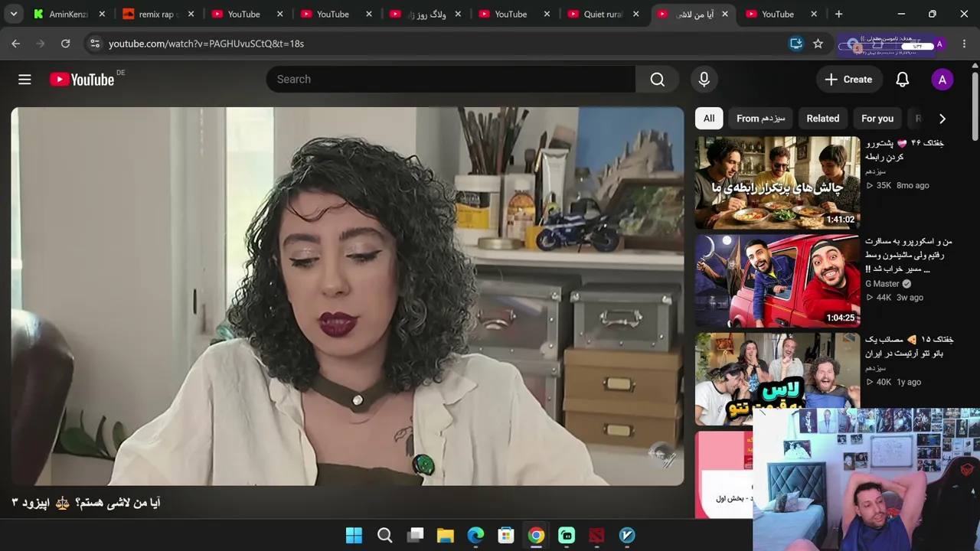Viewport: 980px width, 551px height.
Task: Close the remix rap tab
Action: (x=191, y=14)
